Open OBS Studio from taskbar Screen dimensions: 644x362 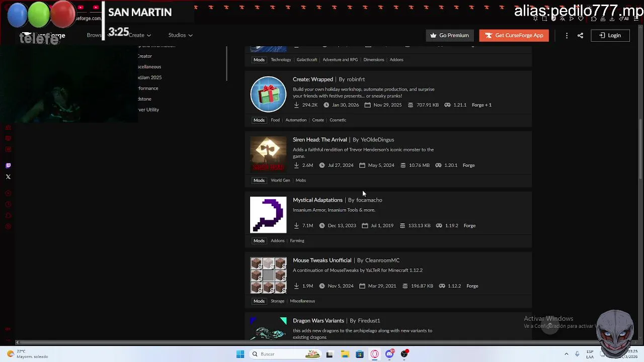pos(405,354)
